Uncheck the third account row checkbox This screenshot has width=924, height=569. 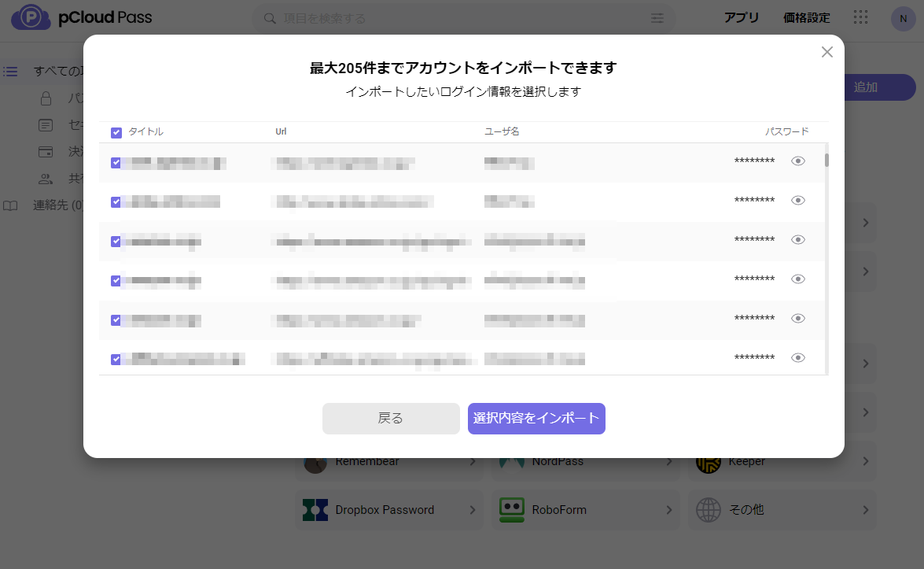[x=116, y=242]
